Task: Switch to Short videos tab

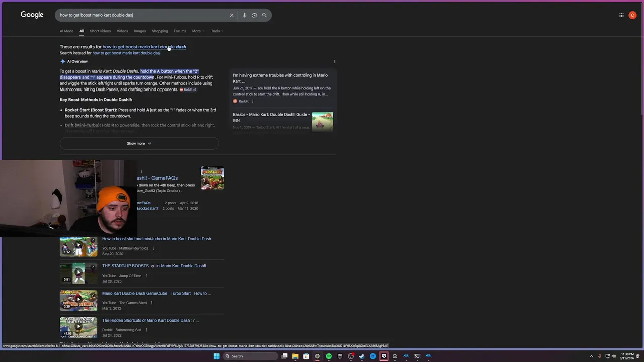Action: [100, 31]
